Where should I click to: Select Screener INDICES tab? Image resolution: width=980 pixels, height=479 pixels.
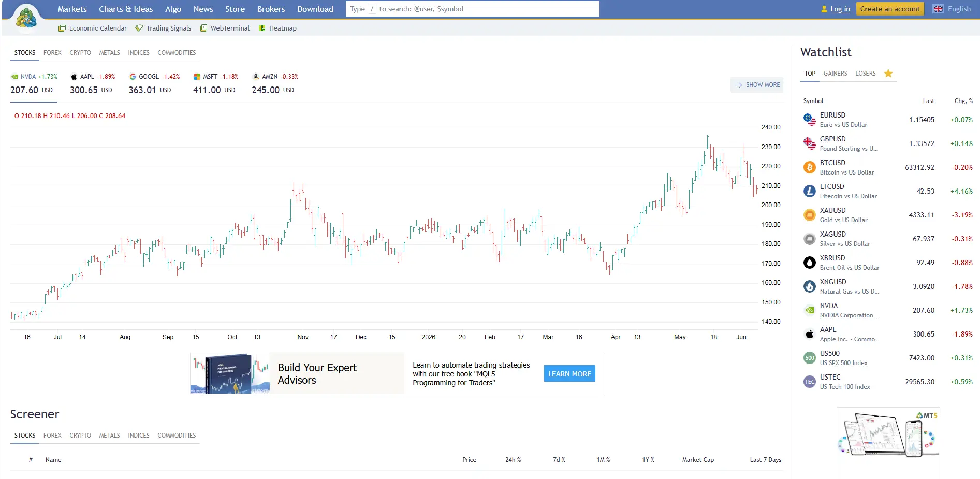tap(139, 436)
